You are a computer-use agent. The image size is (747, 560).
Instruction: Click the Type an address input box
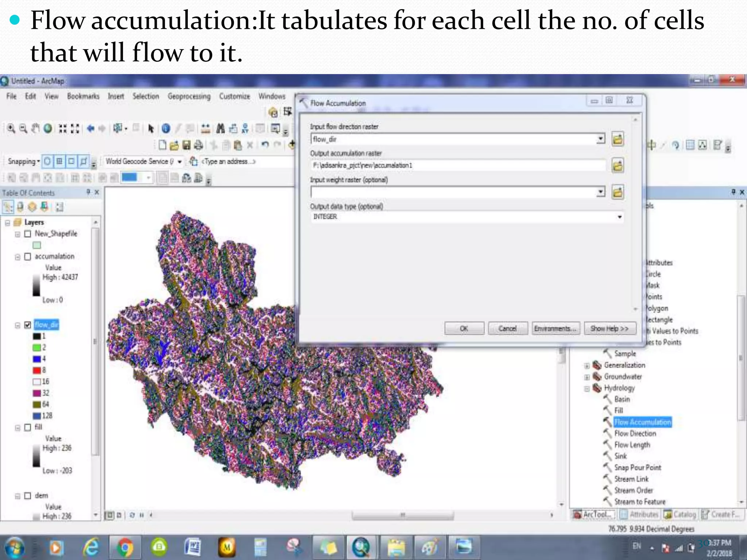[246, 162]
